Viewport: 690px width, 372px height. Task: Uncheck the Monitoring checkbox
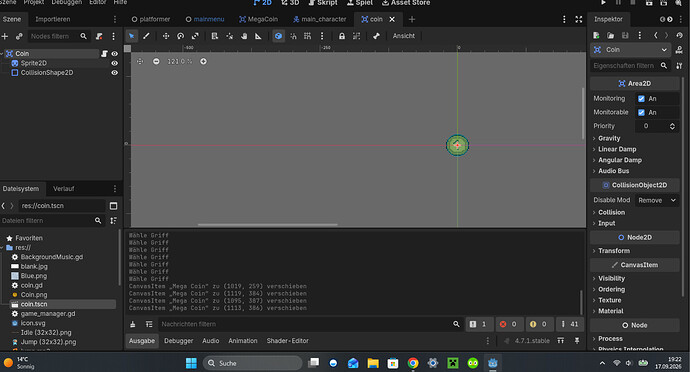pos(641,99)
